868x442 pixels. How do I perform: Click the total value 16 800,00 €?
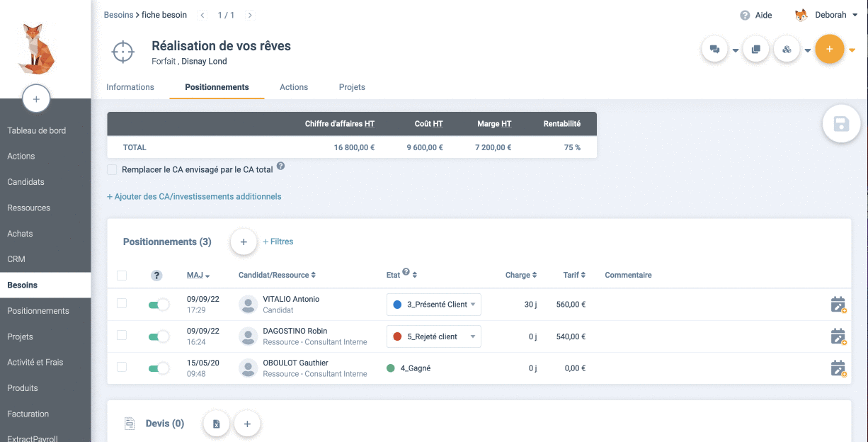coord(354,147)
